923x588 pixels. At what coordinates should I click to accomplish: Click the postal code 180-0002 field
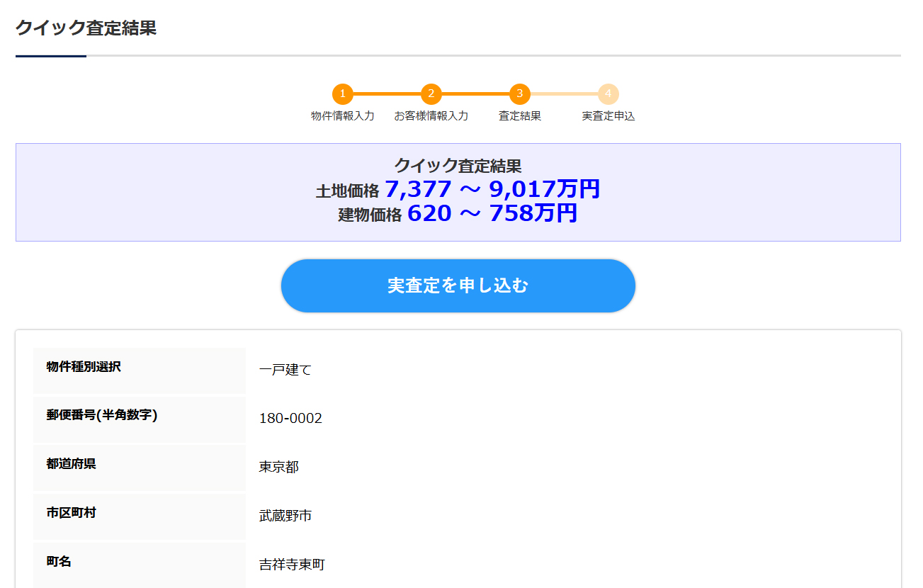tap(290, 418)
